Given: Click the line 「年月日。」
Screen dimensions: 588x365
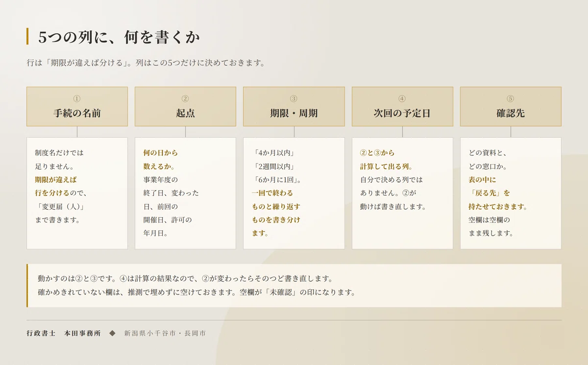Looking at the screenshot, I should pos(155,234).
